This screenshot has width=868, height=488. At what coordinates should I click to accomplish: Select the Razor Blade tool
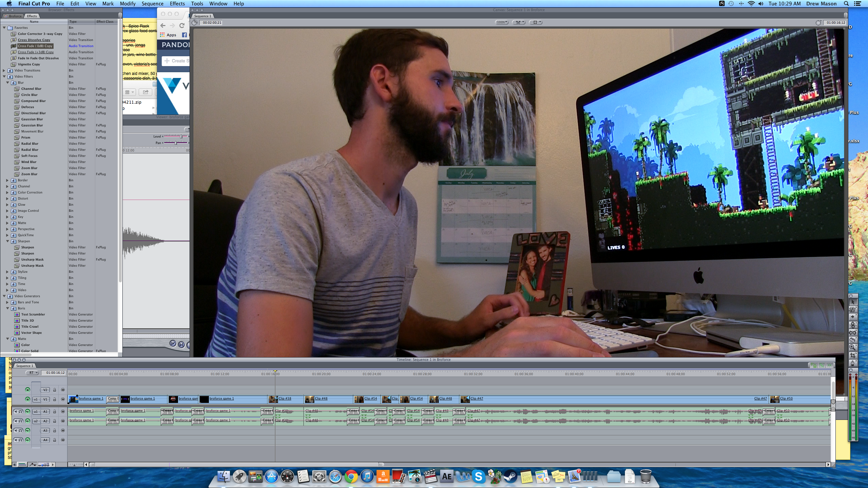tap(853, 340)
